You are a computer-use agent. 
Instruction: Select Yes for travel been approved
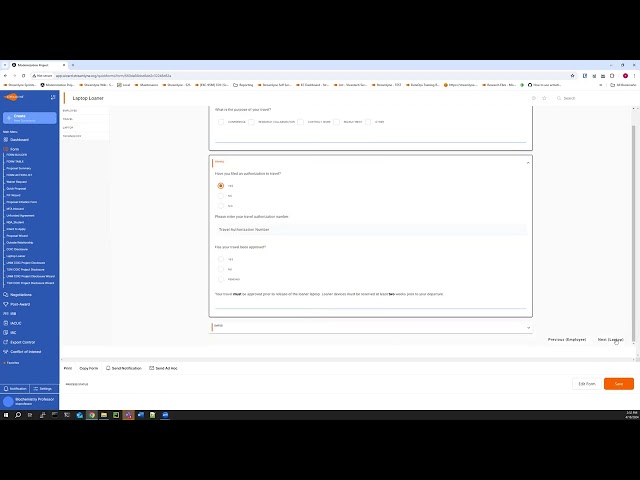pyautogui.click(x=221, y=259)
